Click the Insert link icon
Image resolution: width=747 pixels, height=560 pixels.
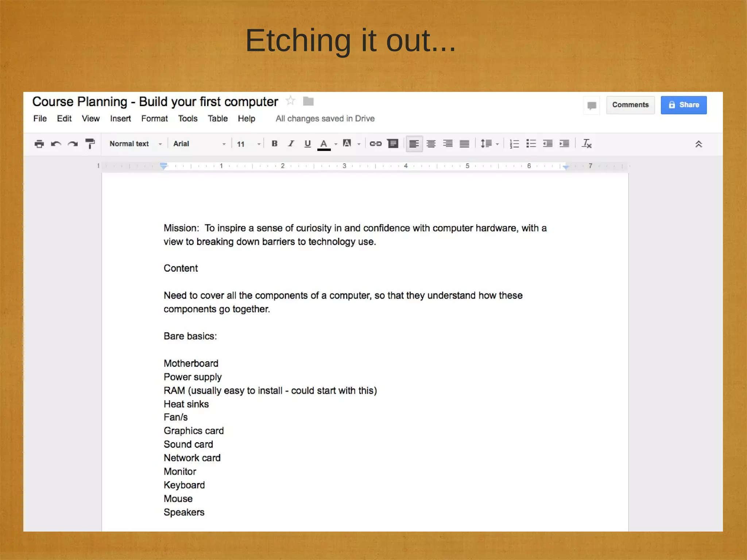click(x=375, y=144)
